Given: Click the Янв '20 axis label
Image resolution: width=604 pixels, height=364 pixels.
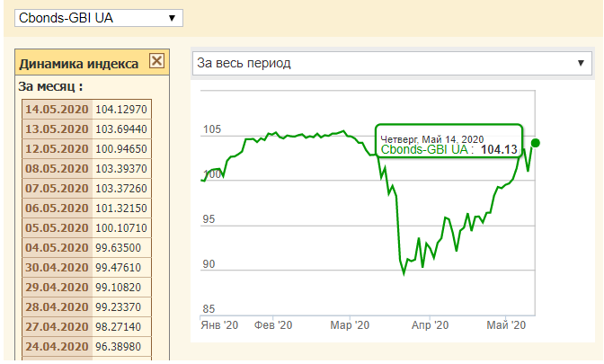Looking at the screenshot, I should click(x=219, y=325).
